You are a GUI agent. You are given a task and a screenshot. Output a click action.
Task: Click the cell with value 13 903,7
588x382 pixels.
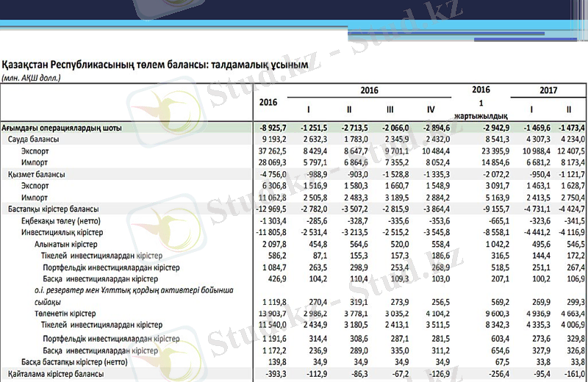point(270,314)
